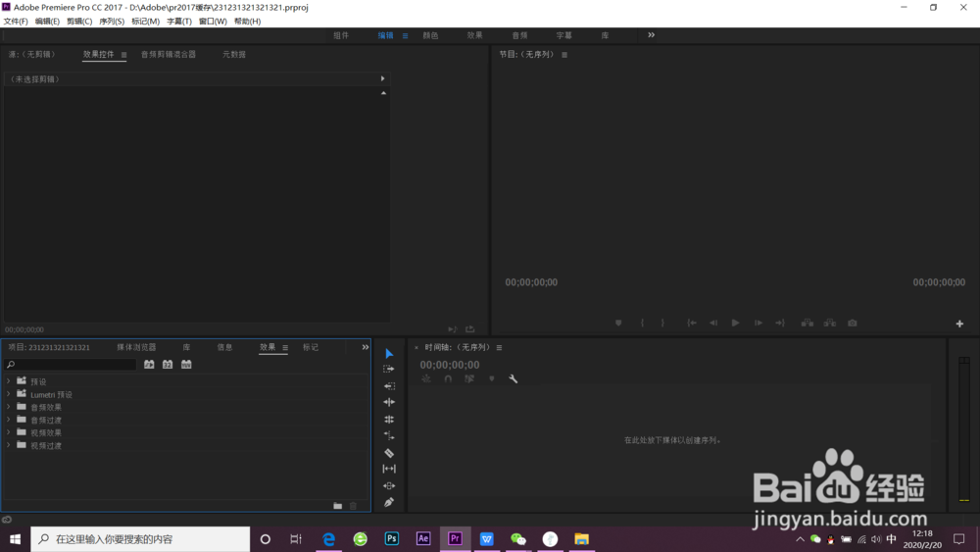Viewport: 980px width, 552px height.
Task: Click the Effects panel search field
Action: coord(70,365)
